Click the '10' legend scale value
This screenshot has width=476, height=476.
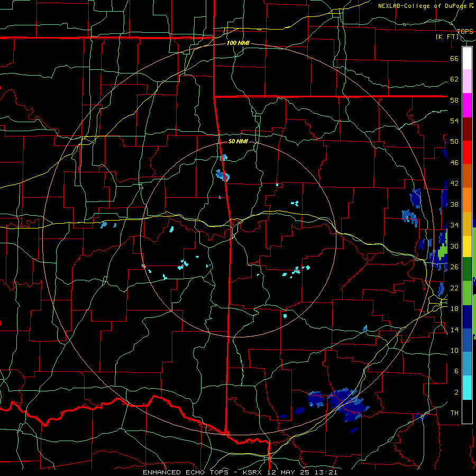pos(454,350)
